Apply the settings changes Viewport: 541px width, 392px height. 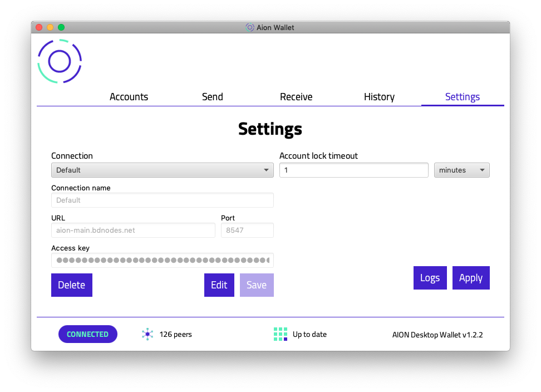[x=471, y=278]
